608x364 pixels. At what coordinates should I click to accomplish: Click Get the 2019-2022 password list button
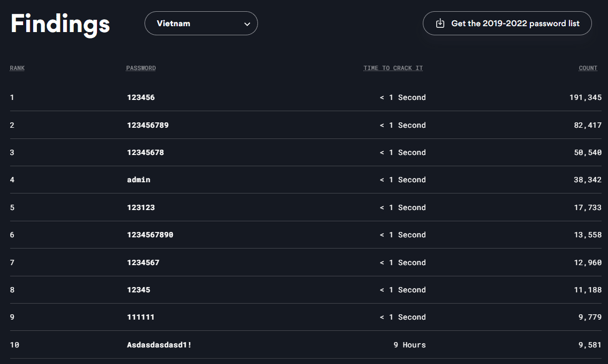pyautogui.click(x=507, y=24)
